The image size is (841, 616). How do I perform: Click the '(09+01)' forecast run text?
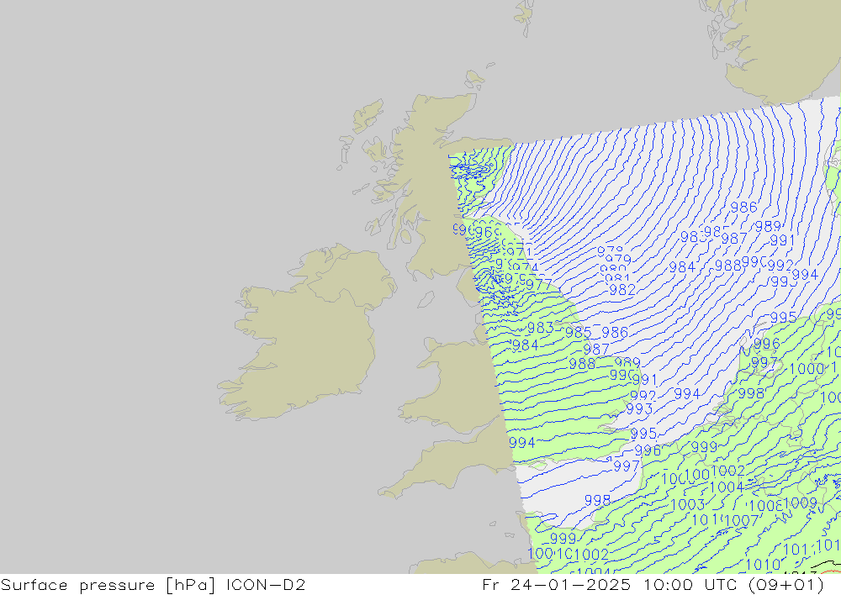point(785,585)
